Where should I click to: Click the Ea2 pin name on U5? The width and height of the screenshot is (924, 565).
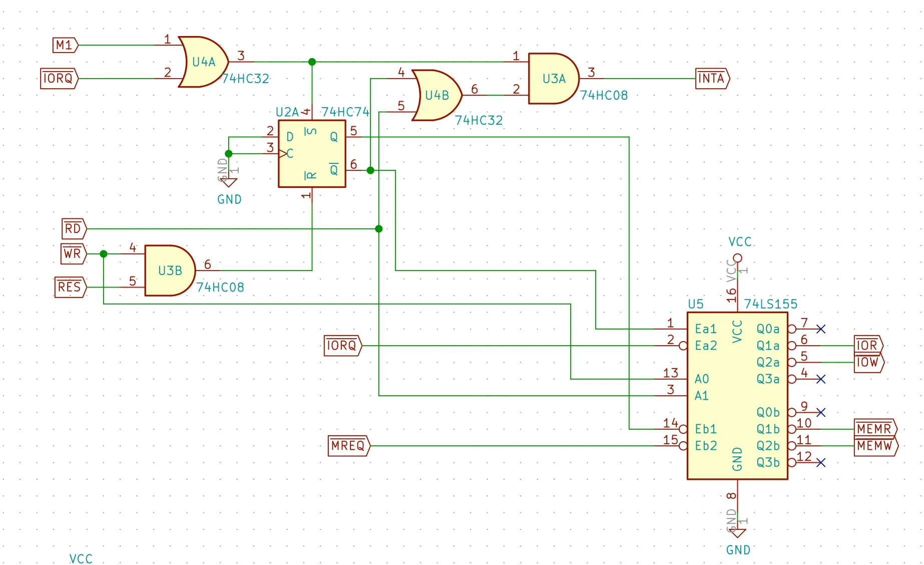(x=706, y=346)
